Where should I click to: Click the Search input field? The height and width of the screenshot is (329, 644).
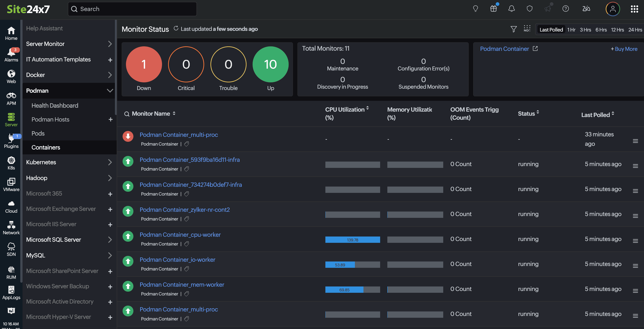[x=132, y=9]
